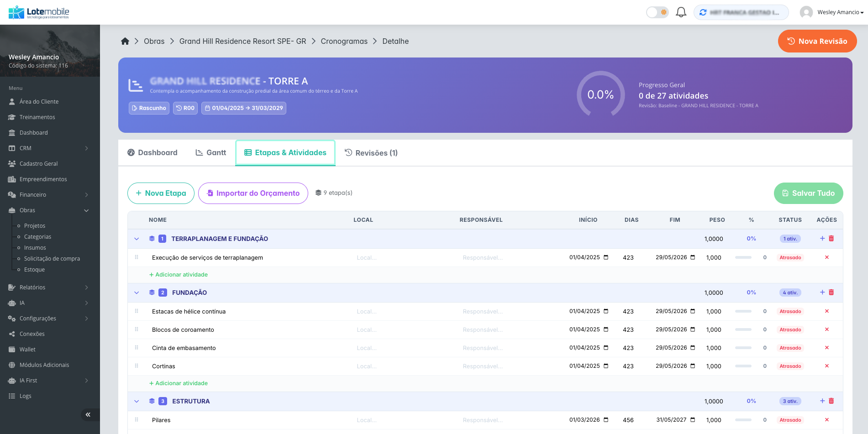Collapse the Estrutura stage chevron
Screen dimensions: 868x434
click(137, 401)
